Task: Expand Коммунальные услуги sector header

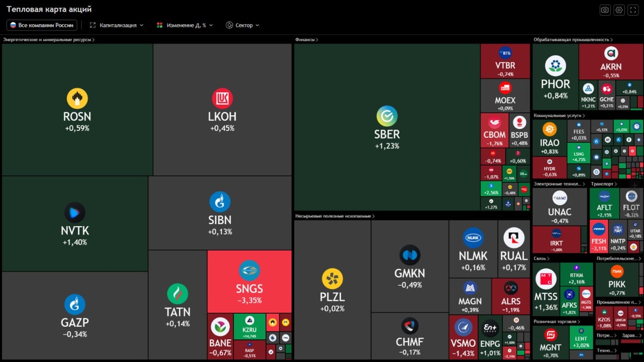Action: pyautogui.click(x=559, y=115)
